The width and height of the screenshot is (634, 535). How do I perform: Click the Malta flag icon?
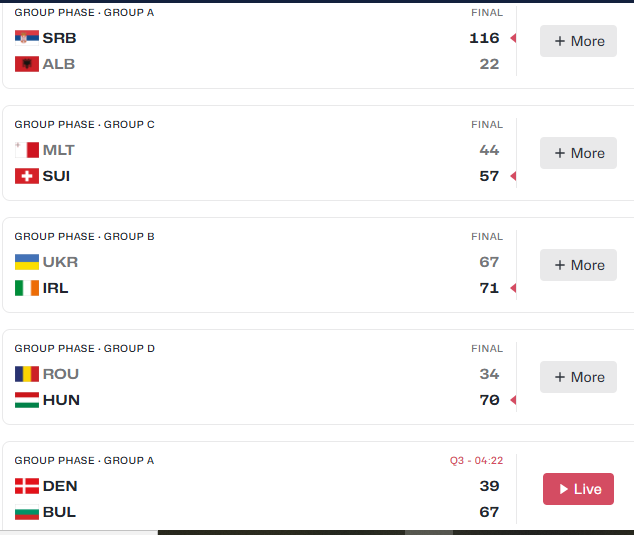click(x=27, y=150)
